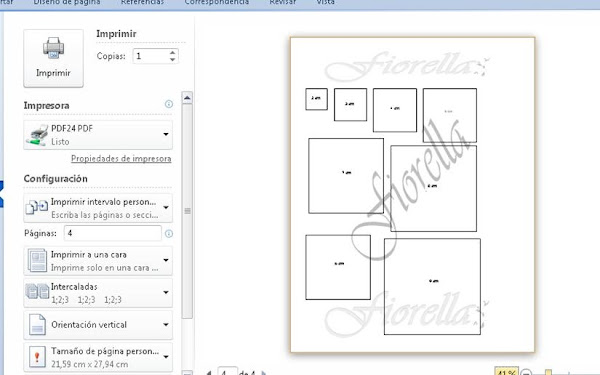Open Orientación vertical dropdown
The image size is (600, 375).
[x=98, y=325]
